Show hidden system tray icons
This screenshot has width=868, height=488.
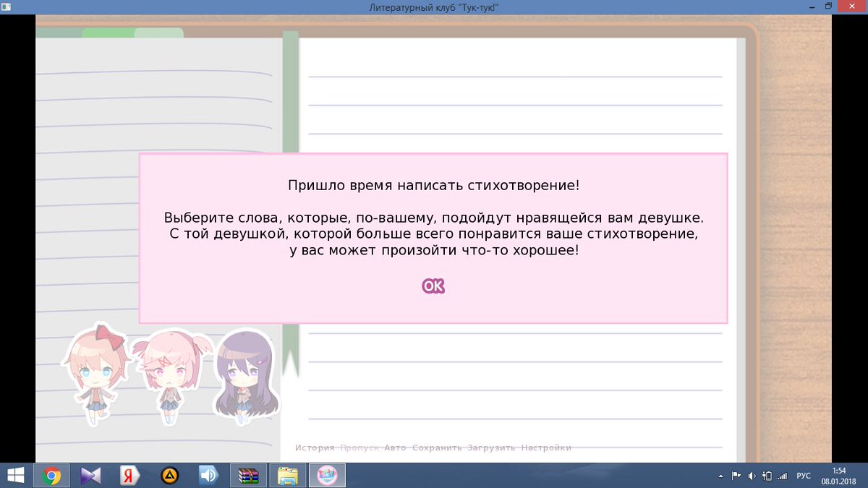(720, 476)
